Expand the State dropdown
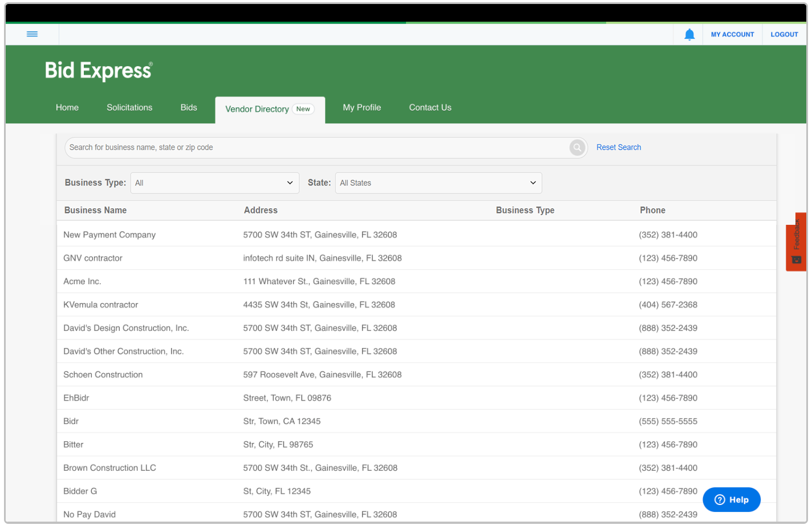 click(438, 183)
